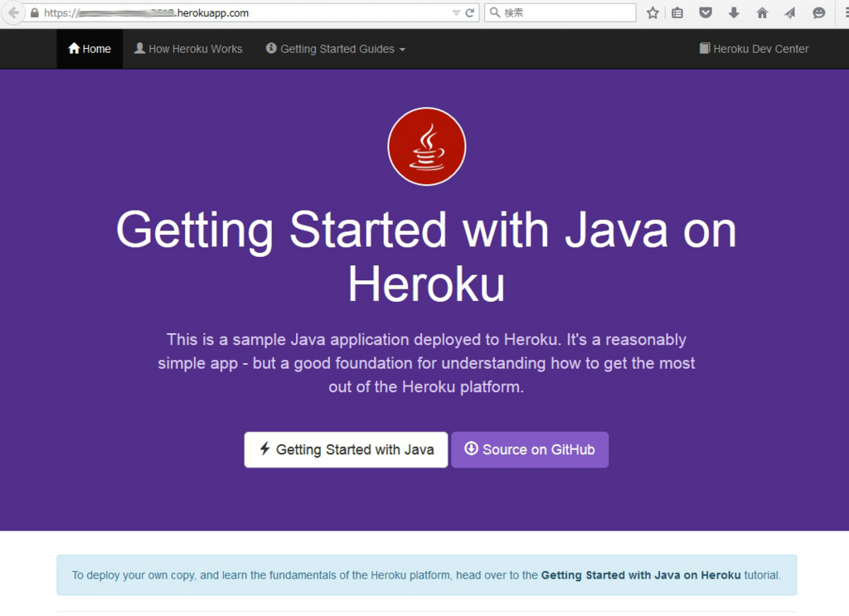Screen dimensions: 849x616
Task: Go to browser home page icon
Action: tap(763, 13)
